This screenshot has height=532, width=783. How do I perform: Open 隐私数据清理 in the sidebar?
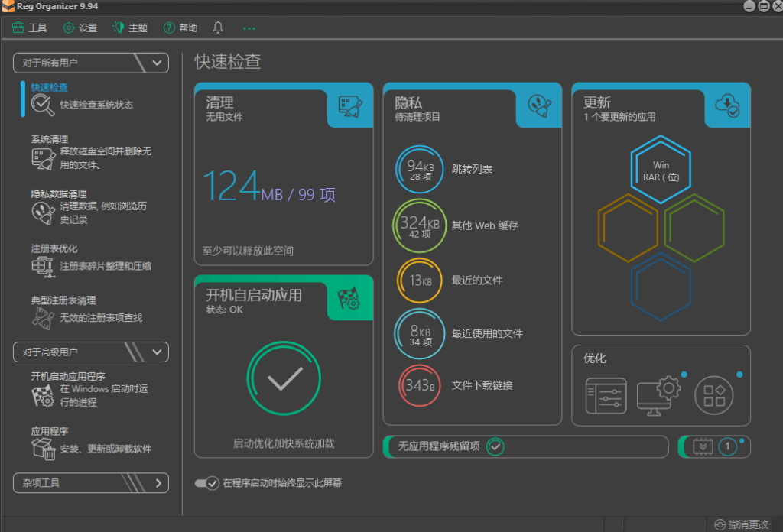click(x=59, y=193)
